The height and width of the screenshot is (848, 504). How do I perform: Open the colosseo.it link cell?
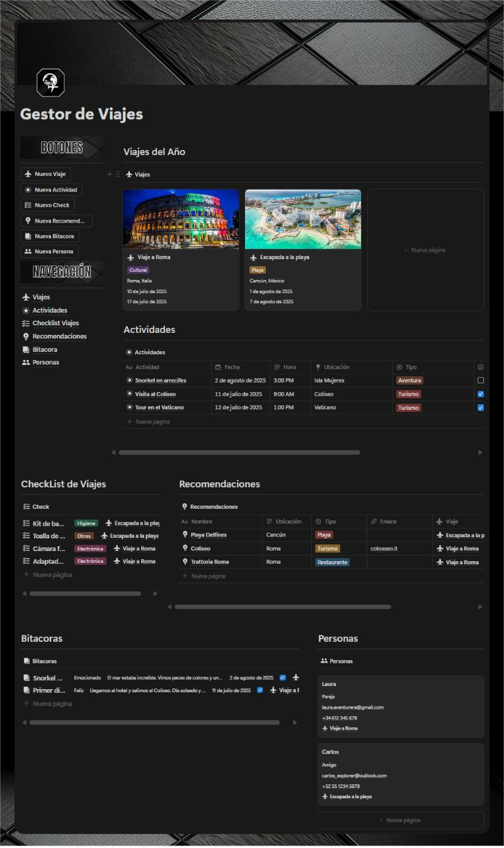coord(399,549)
